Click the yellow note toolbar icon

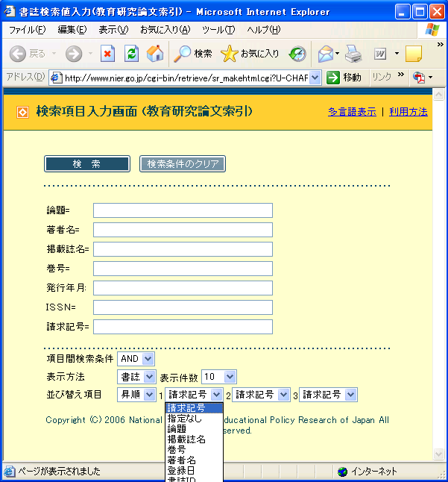click(x=414, y=54)
